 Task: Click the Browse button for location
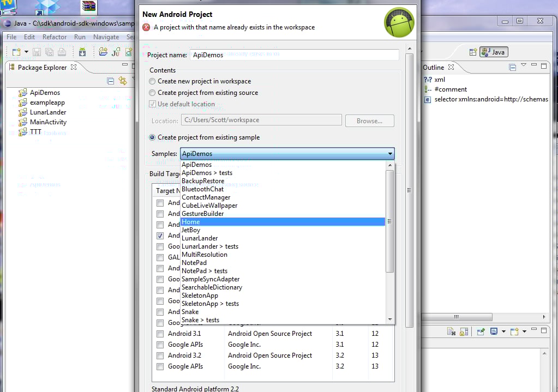tap(369, 120)
